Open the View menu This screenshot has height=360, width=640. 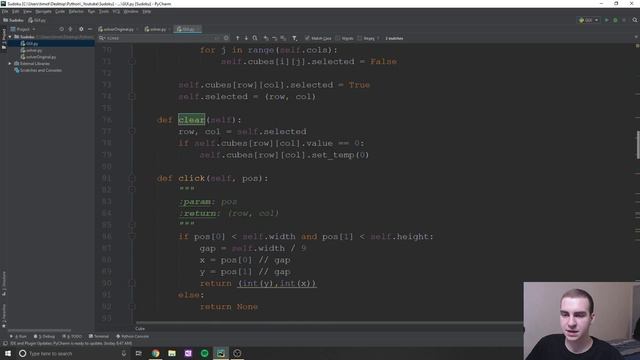click(27, 11)
